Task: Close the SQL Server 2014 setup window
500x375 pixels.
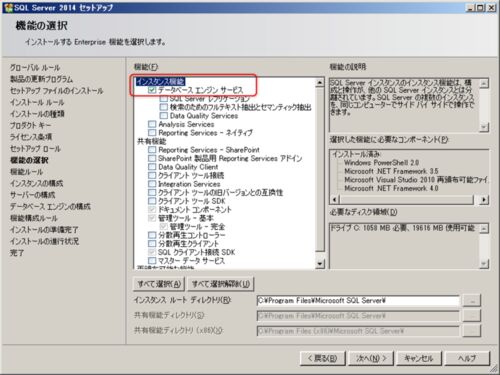Action: [491, 7]
